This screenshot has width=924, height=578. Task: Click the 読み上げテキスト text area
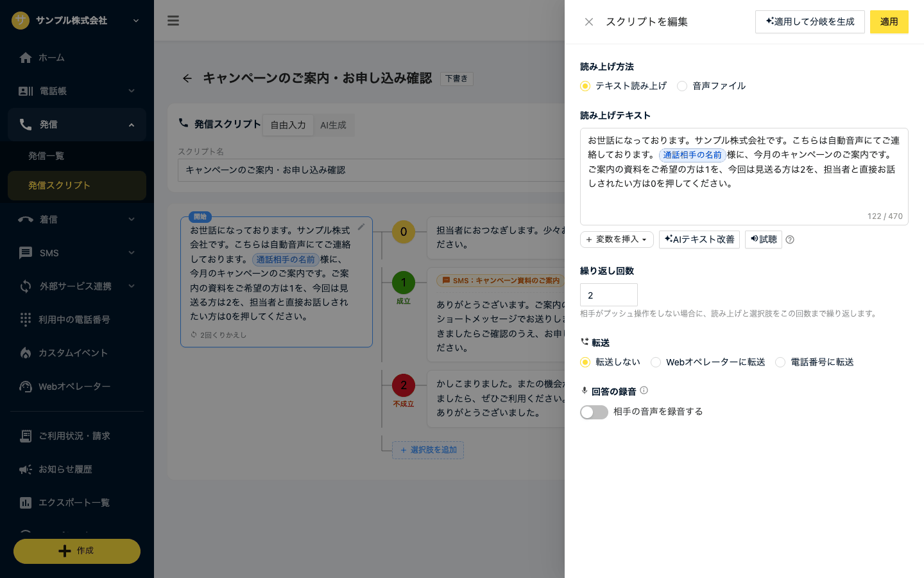click(x=744, y=177)
